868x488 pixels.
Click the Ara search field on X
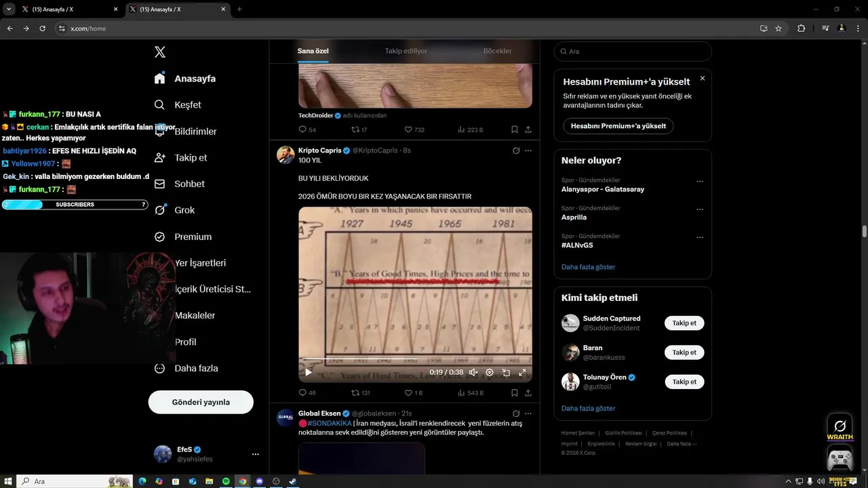pyautogui.click(x=633, y=52)
